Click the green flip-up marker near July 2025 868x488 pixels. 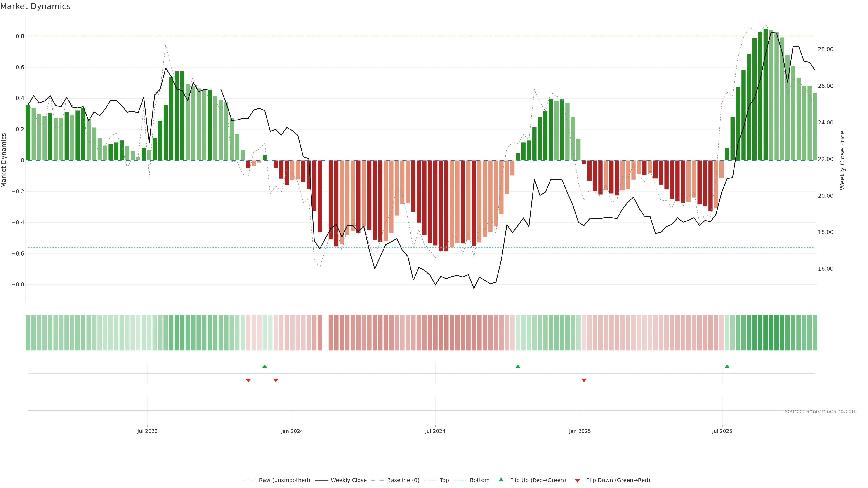(727, 366)
